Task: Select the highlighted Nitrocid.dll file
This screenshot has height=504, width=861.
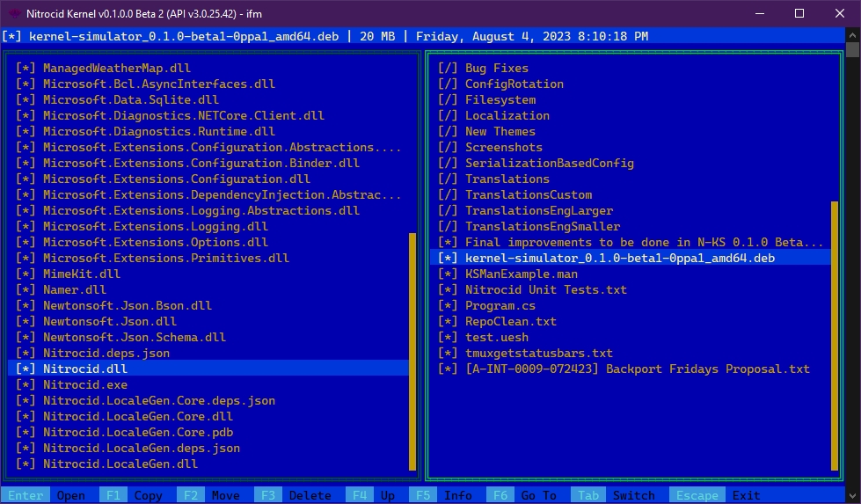Action: (x=84, y=369)
